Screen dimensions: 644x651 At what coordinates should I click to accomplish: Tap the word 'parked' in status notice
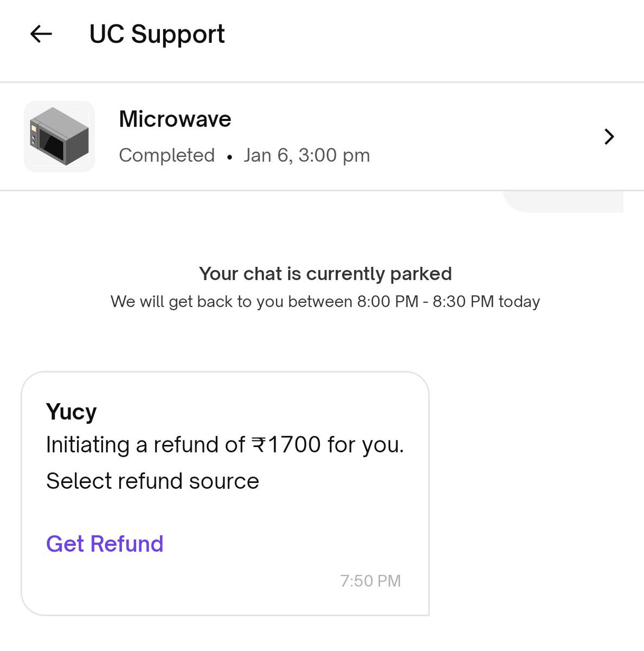coord(421,273)
